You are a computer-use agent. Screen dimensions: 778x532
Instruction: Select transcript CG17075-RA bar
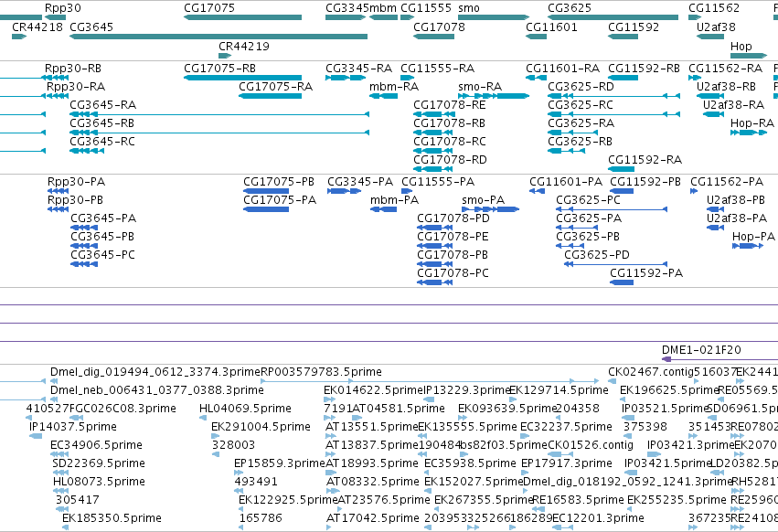click(x=270, y=96)
